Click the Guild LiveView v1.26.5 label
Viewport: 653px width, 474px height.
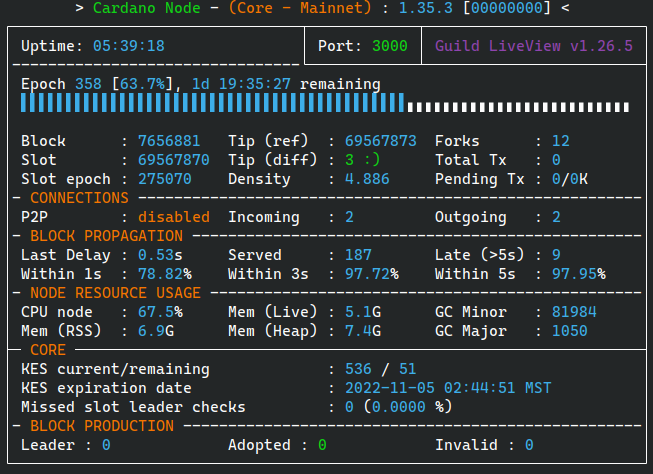pyautogui.click(x=534, y=46)
